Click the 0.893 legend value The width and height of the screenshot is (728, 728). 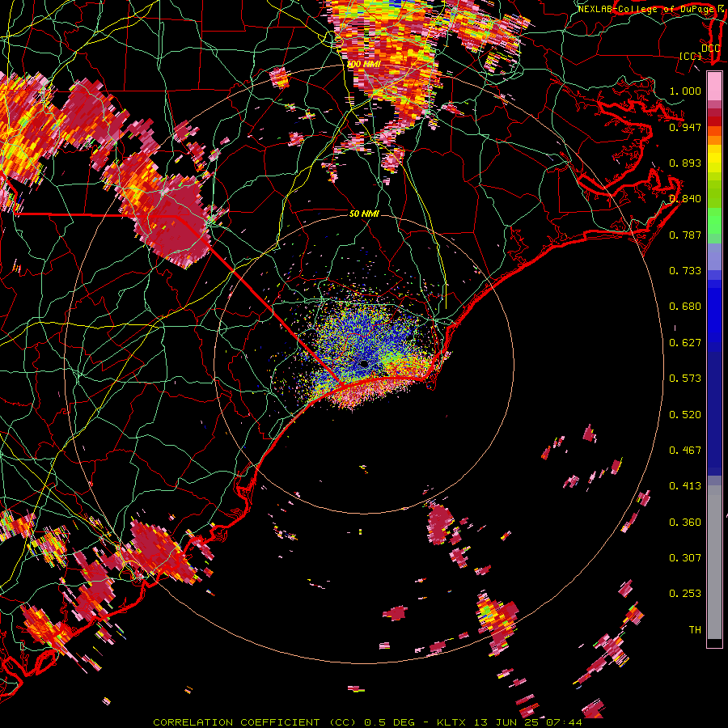point(685,163)
